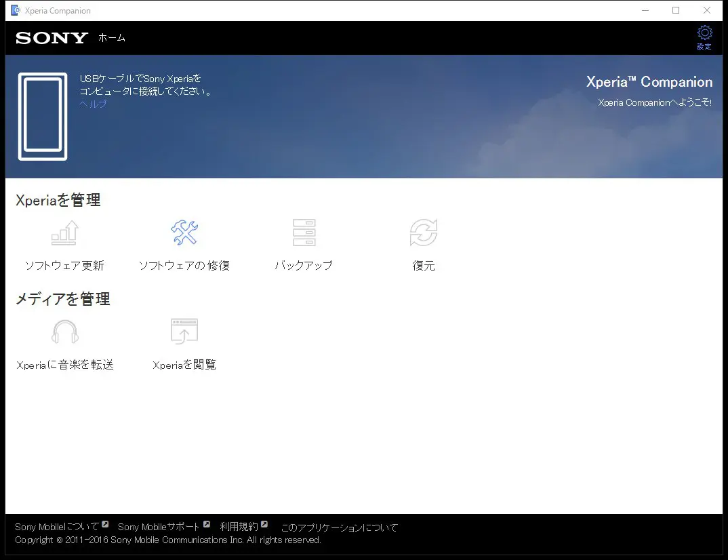The height and width of the screenshot is (560, 728).
Task: Click the ソフトウェア更新 label text
Action: tap(64, 266)
